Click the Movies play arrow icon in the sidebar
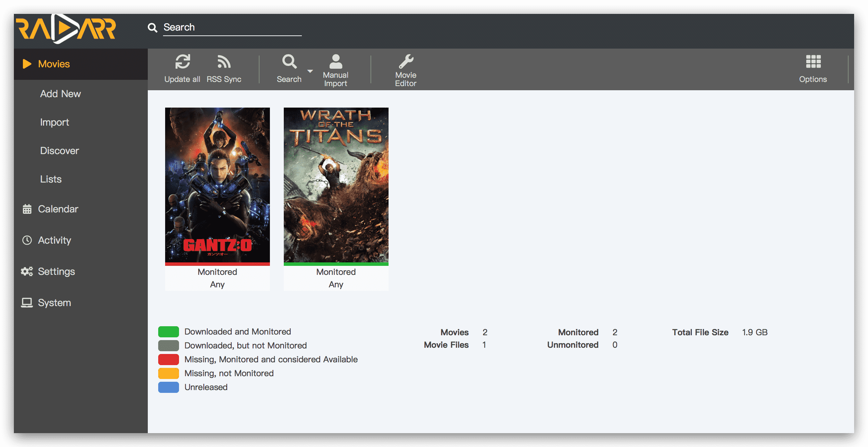The height and width of the screenshot is (447, 868). (27, 64)
